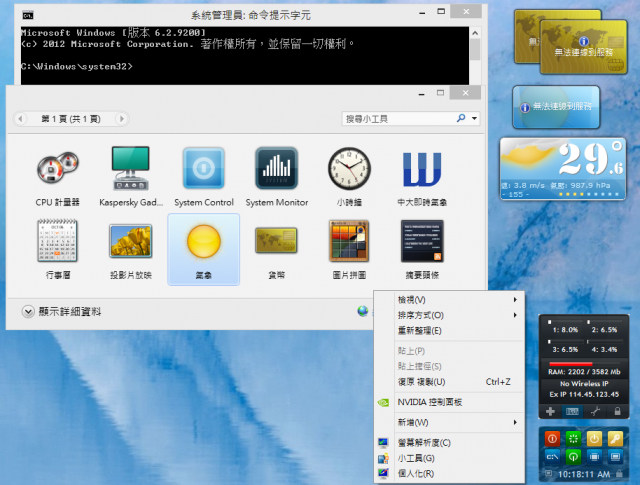Go to next gadget page arrow

(121, 119)
